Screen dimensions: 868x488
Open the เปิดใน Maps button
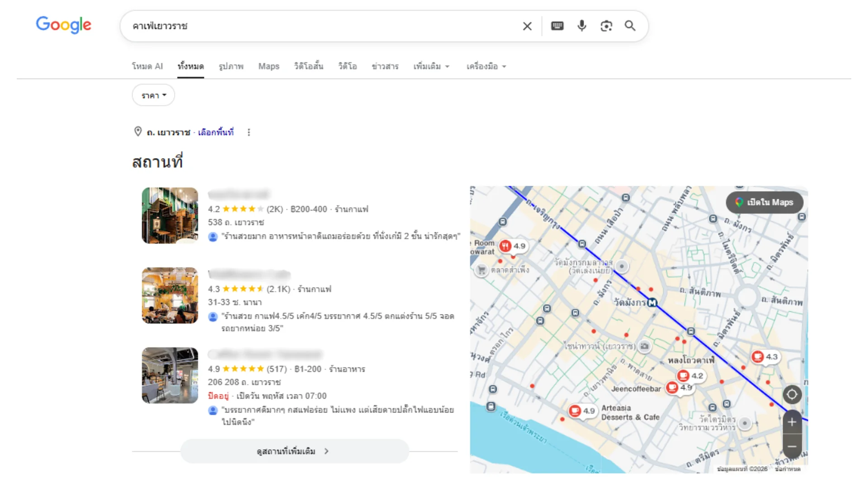pos(764,202)
